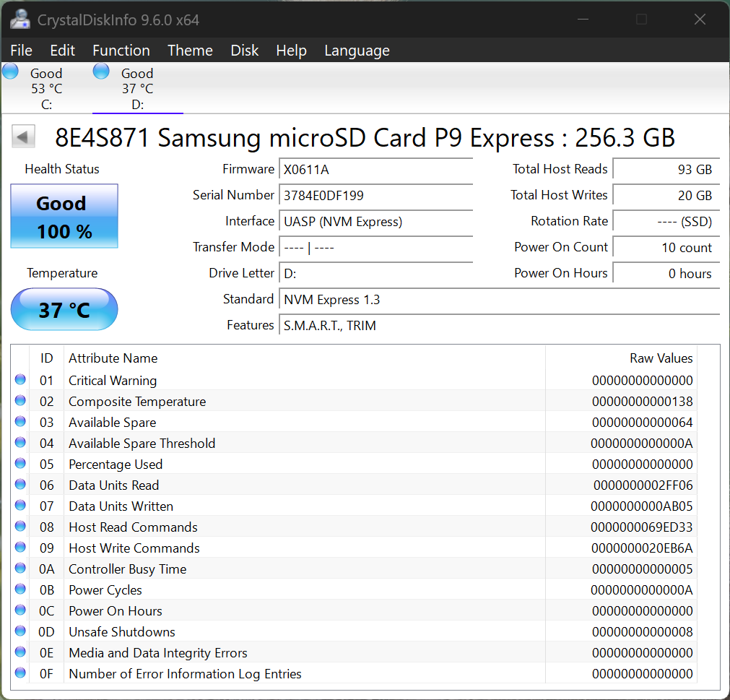Click the 37 °C temperature button

(64, 310)
